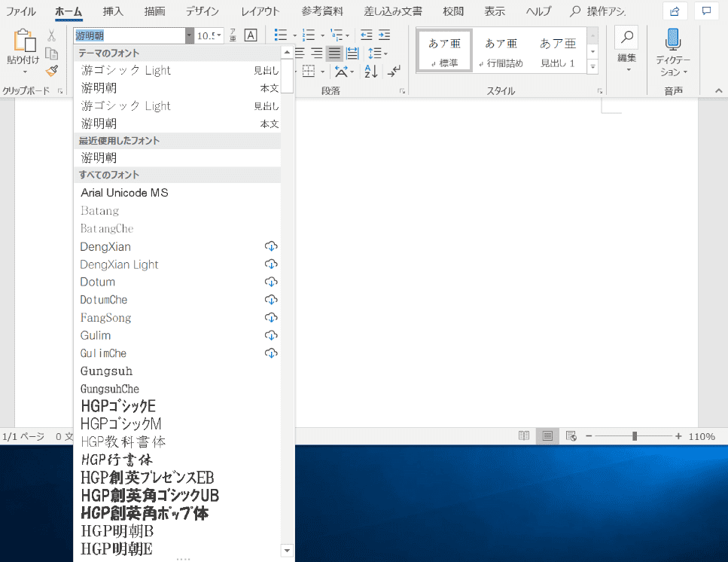Click the Dictate microphone icon
The width and height of the screenshot is (728, 562).
click(x=673, y=39)
